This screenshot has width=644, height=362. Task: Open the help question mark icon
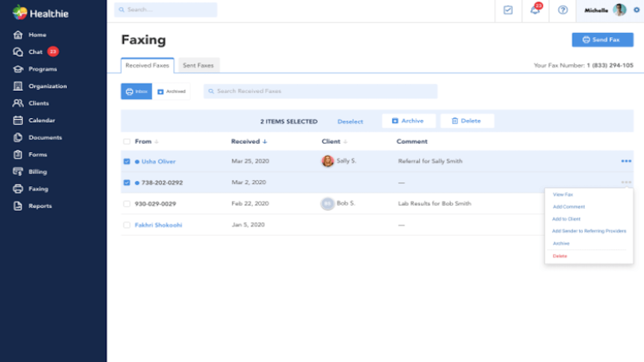click(563, 10)
